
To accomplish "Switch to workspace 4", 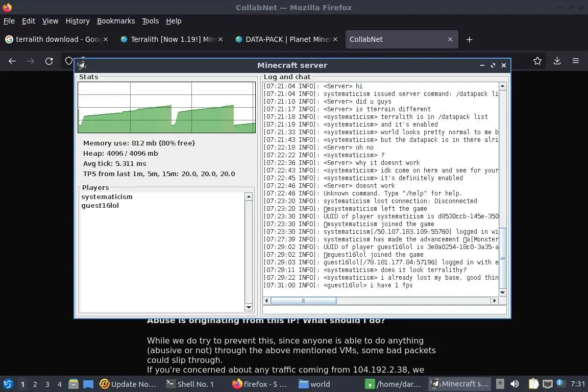I will click(60, 384).
